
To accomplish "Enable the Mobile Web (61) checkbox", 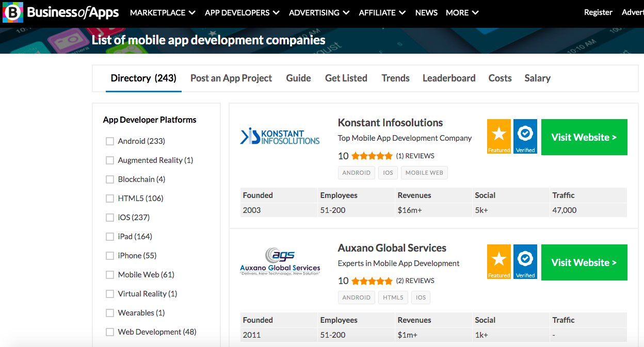I will click(x=110, y=275).
